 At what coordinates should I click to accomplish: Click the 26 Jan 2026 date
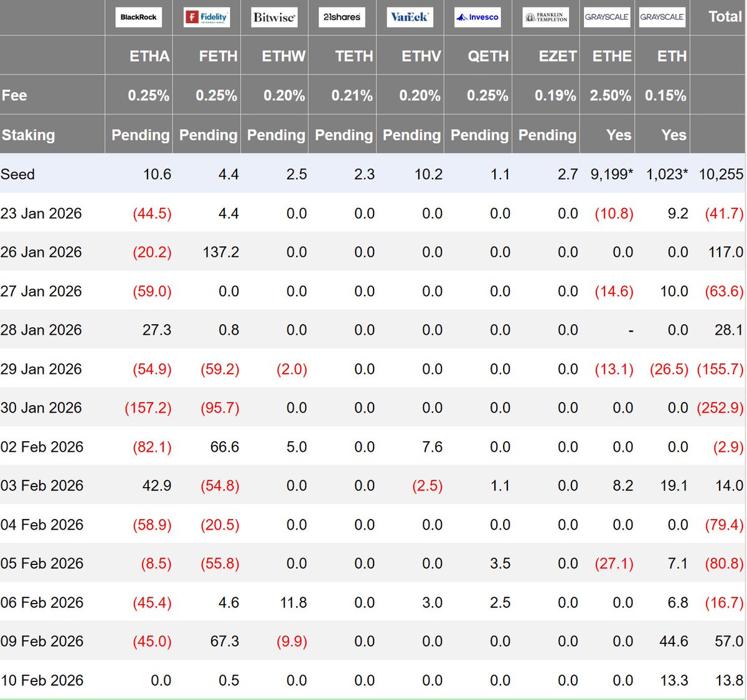pos(41,252)
